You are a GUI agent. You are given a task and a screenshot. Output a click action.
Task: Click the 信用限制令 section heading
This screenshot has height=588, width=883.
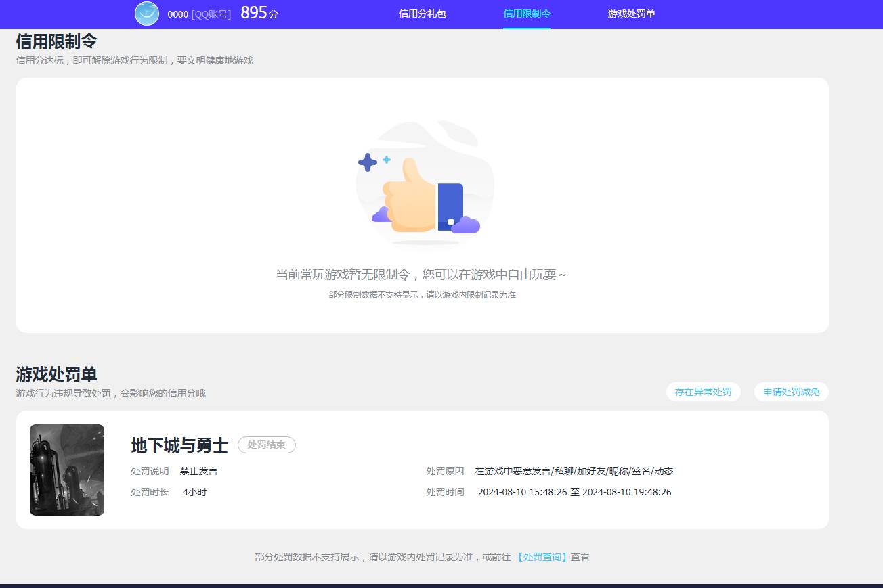point(56,41)
